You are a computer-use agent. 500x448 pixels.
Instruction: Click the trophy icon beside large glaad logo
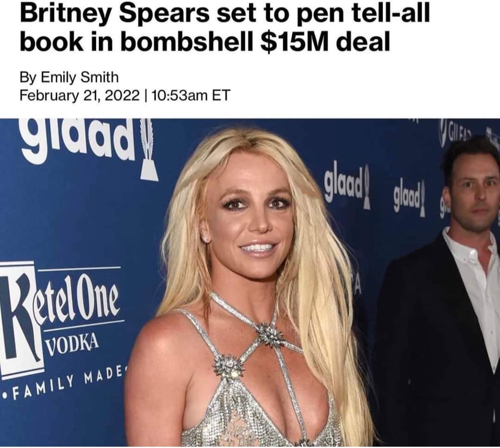click(x=148, y=150)
